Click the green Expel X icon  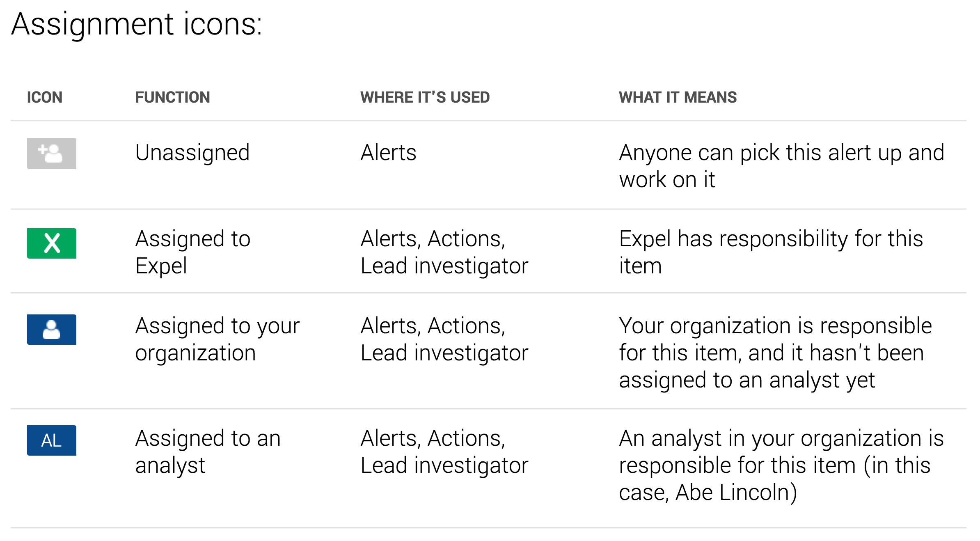pos(52,243)
